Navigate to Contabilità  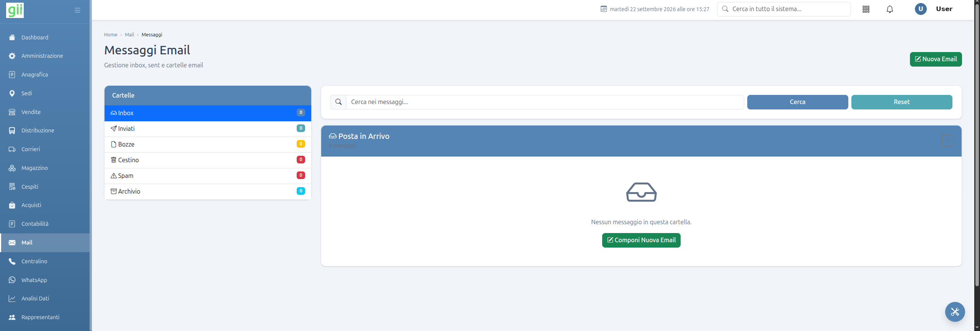coord(45,224)
